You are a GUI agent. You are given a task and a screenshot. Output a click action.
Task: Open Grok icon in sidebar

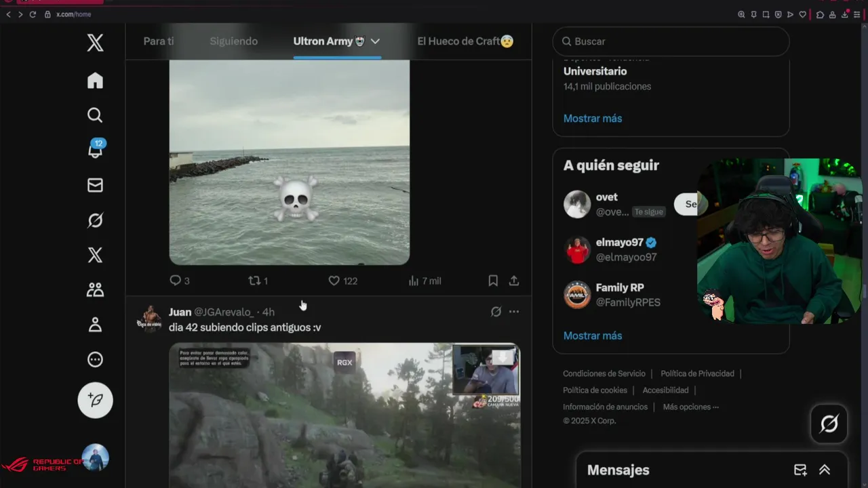pyautogui.click(x=95, y=220)
